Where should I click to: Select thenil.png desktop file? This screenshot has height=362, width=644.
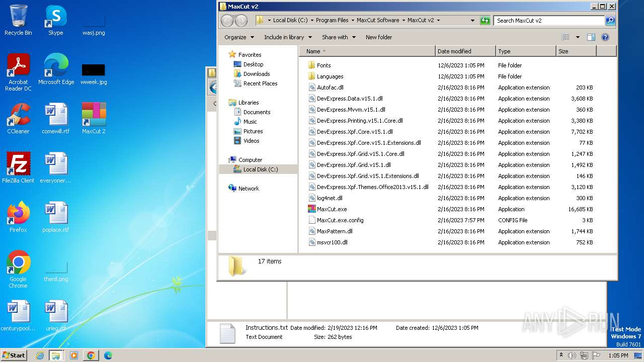click(56, 271)
